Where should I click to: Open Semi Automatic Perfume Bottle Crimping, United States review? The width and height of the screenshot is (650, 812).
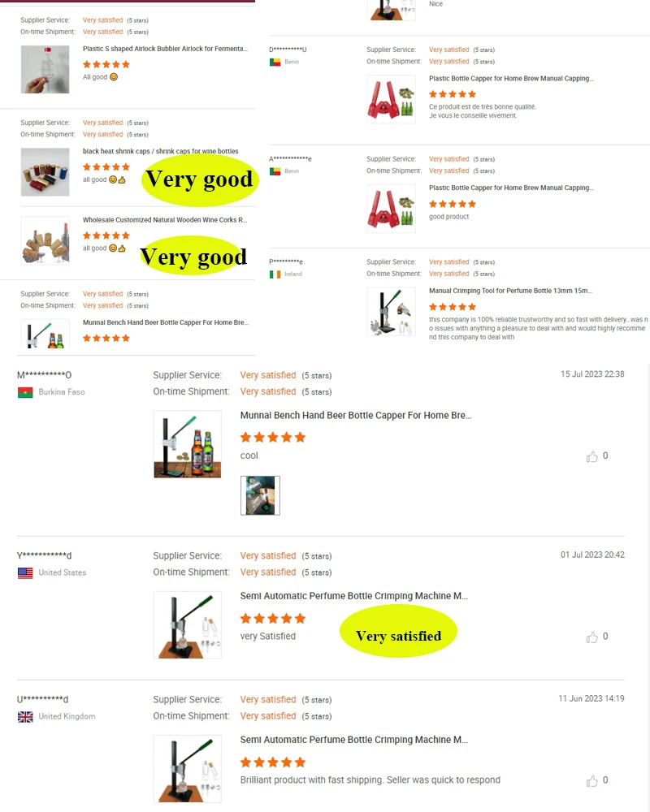coord(353,596)
